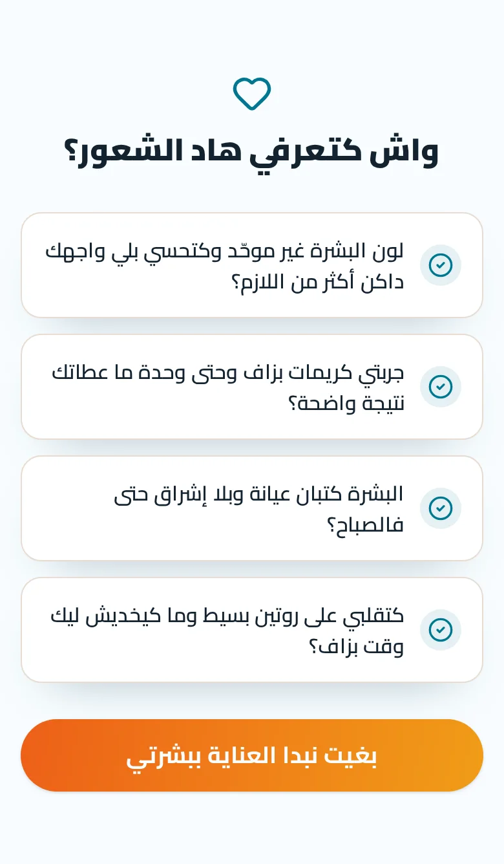Select the card starting with كتقلبي على روتين بسيط
The width and height of the screenshot is (504, 864).
(x=252, y=630)
